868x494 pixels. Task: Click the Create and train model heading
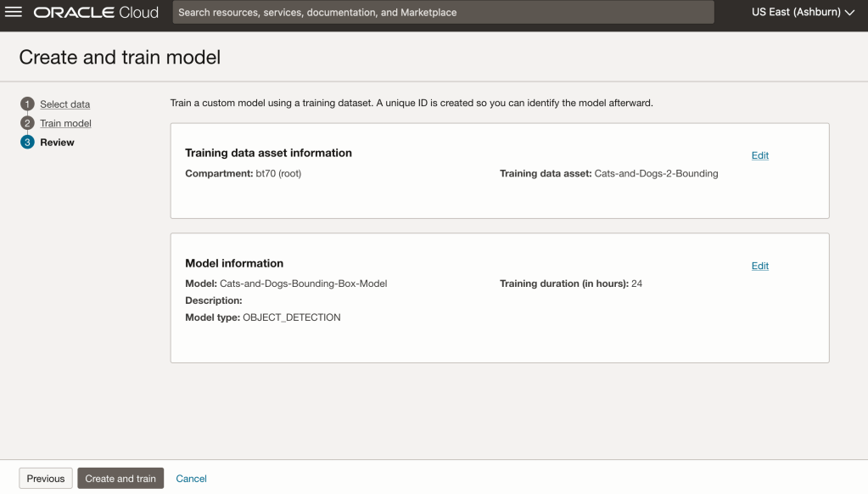tap(120, 58)
